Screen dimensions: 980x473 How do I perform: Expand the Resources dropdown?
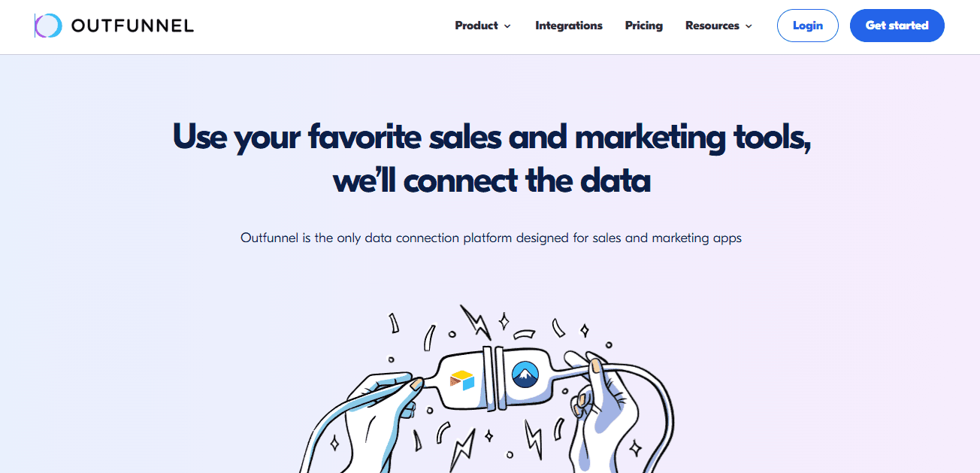(712, 25)
